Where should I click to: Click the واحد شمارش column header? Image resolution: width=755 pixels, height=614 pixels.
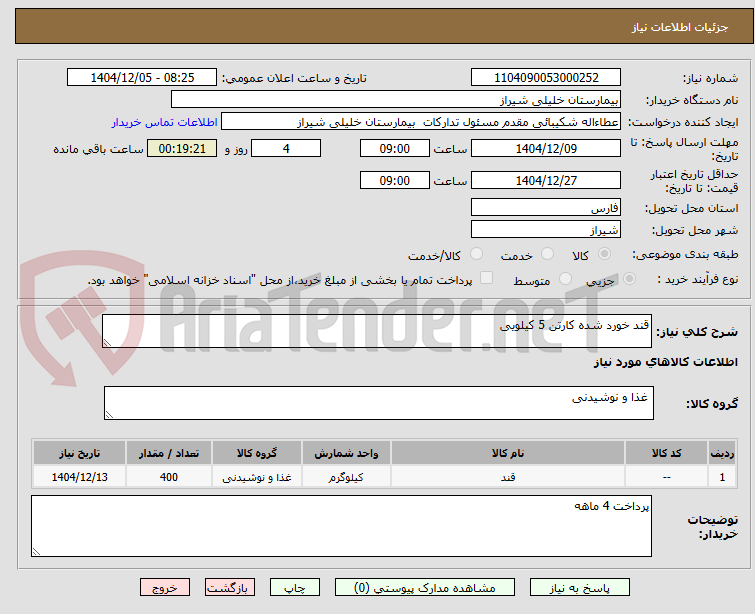(346, 453)
